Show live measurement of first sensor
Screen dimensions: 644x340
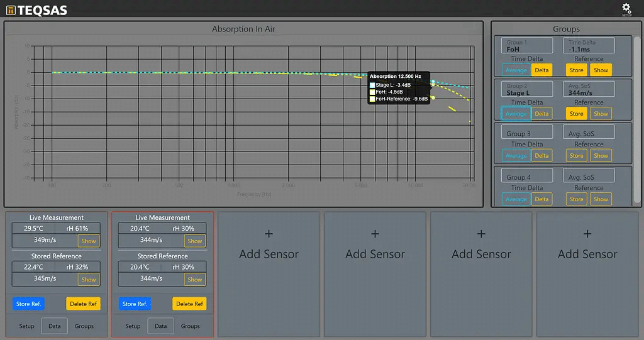tap(89, 241)
